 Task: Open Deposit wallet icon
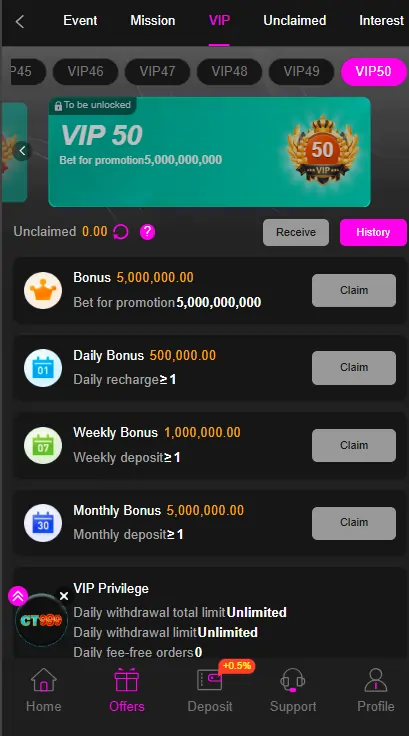click(x=209, y=680)
